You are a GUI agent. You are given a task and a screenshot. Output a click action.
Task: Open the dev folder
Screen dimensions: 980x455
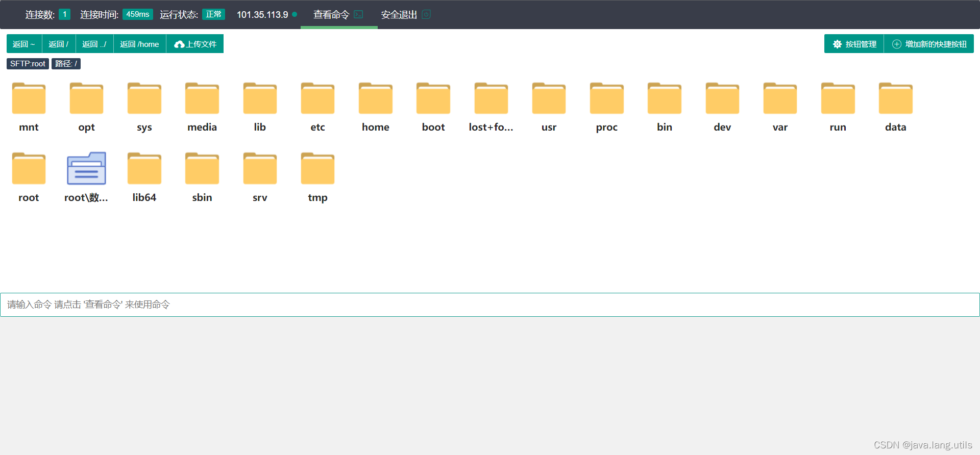(722, 98)
